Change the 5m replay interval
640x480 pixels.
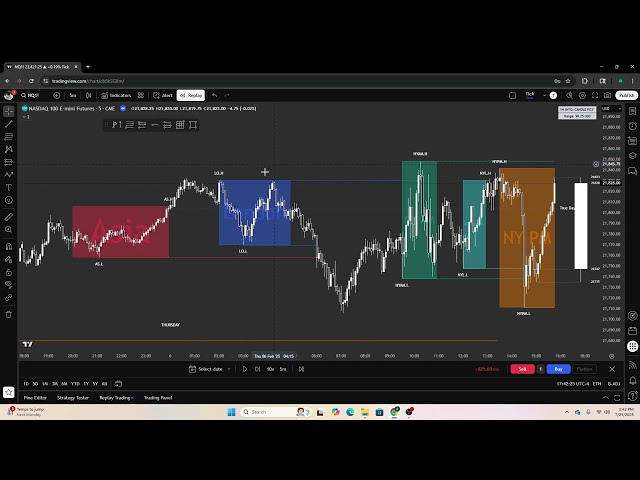pyautogui.click(x=283, y=369)
